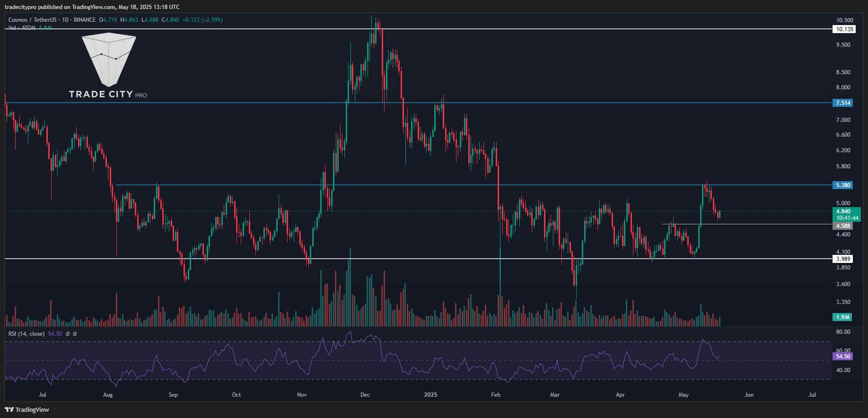
Task: Click TradingView.com in the header text
Action: coord(94,7)
